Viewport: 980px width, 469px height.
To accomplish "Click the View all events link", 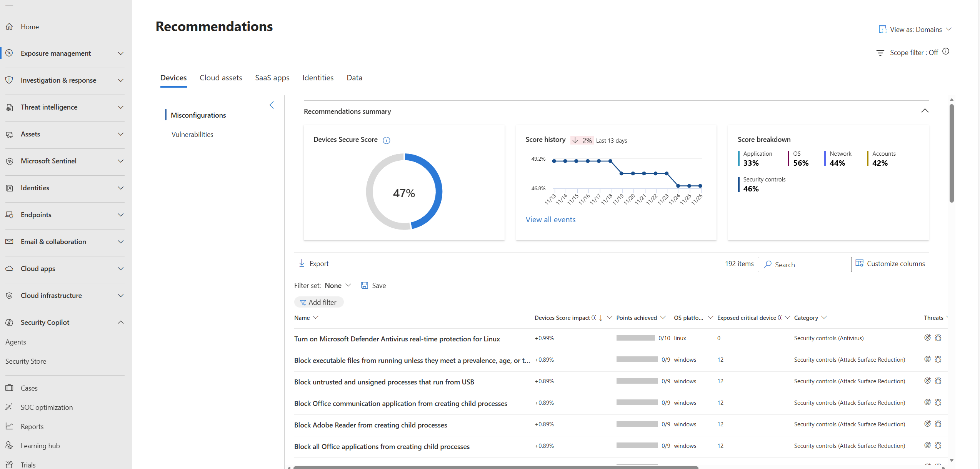I will click(x=550, y=220).
